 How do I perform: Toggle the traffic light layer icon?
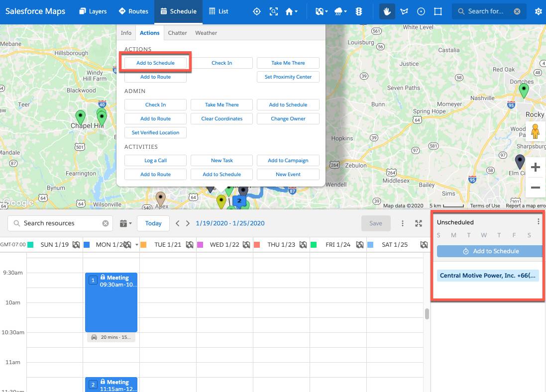tap(359, 11)
